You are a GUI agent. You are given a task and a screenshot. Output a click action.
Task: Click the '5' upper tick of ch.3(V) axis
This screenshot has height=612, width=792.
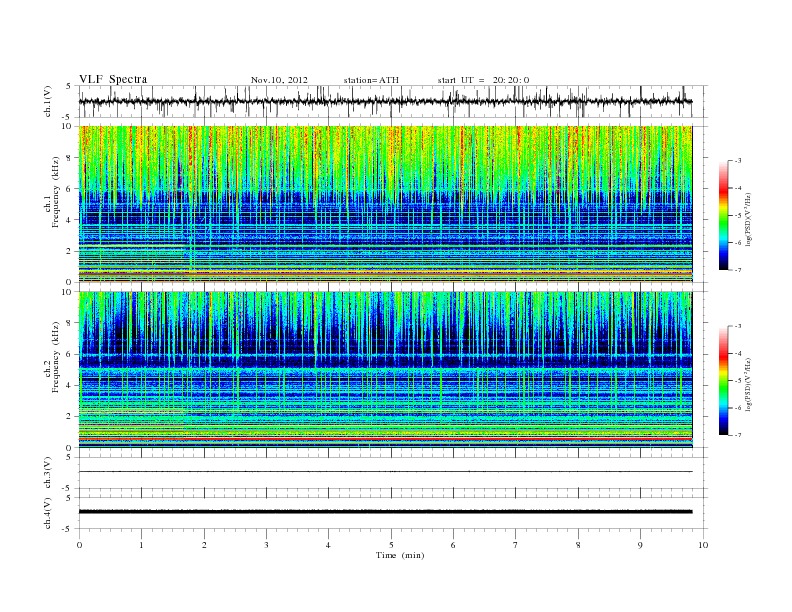coord(69,458)
